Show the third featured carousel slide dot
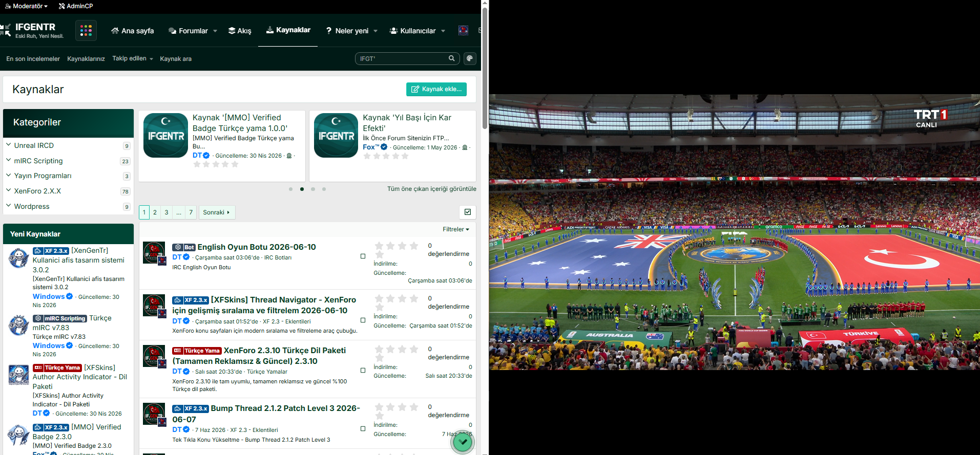The width and height of the screenshot is (980, 455). click(313, 189)
